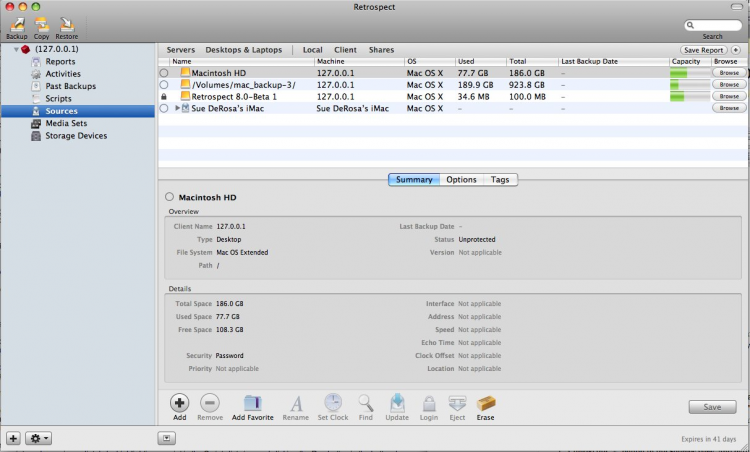Viewport: 750px width, 452px height.
Task: Open the Backup toolbar icon
Action: pos(17,25)
